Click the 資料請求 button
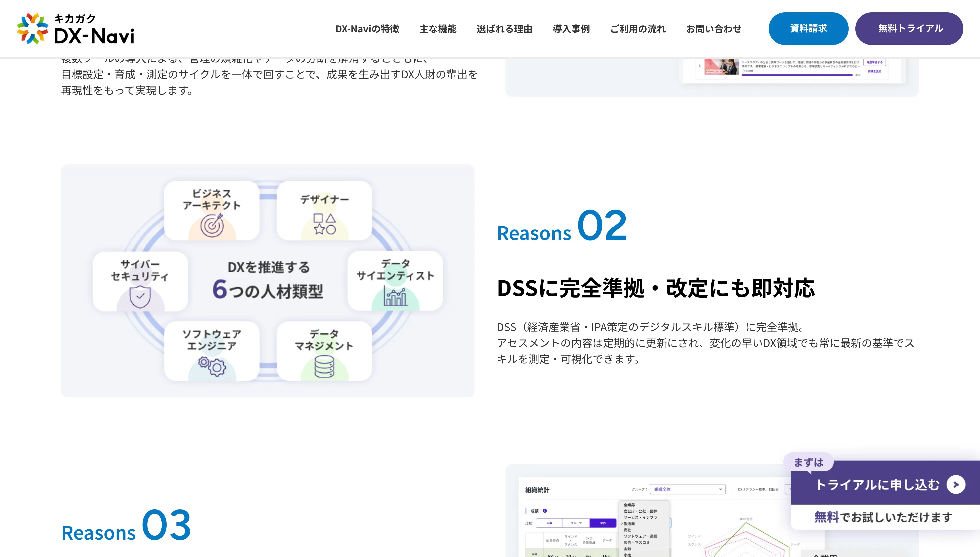 point(808,29)
